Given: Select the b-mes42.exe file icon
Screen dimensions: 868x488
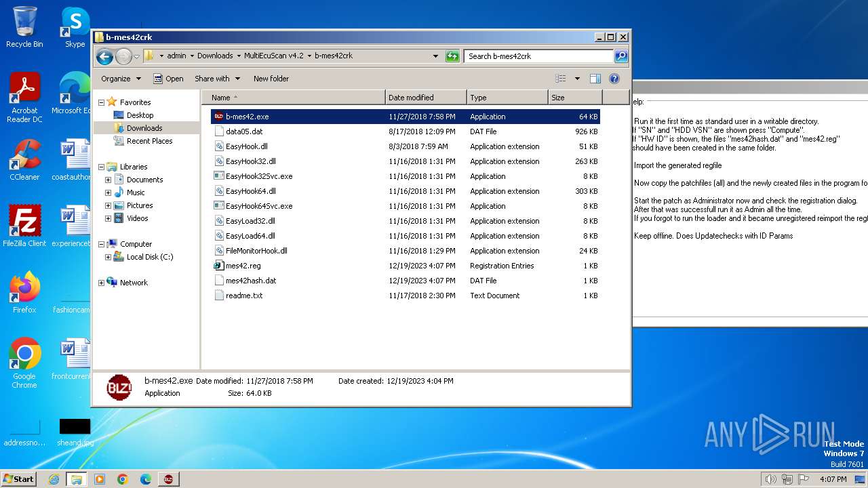Looking at the screenshot, I should (x=219, y=117).
